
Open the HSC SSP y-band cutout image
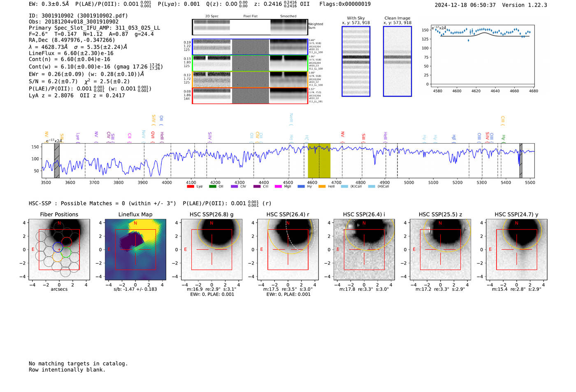click(516, 250)
